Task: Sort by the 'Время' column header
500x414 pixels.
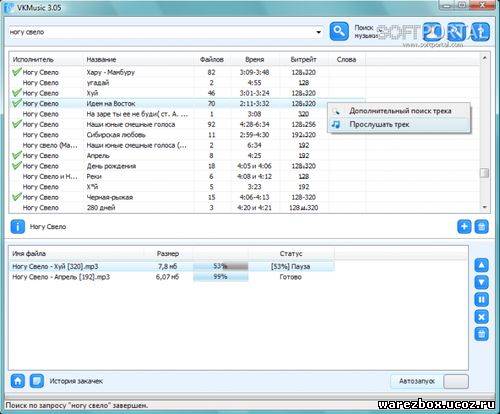Action: point(254,60)
